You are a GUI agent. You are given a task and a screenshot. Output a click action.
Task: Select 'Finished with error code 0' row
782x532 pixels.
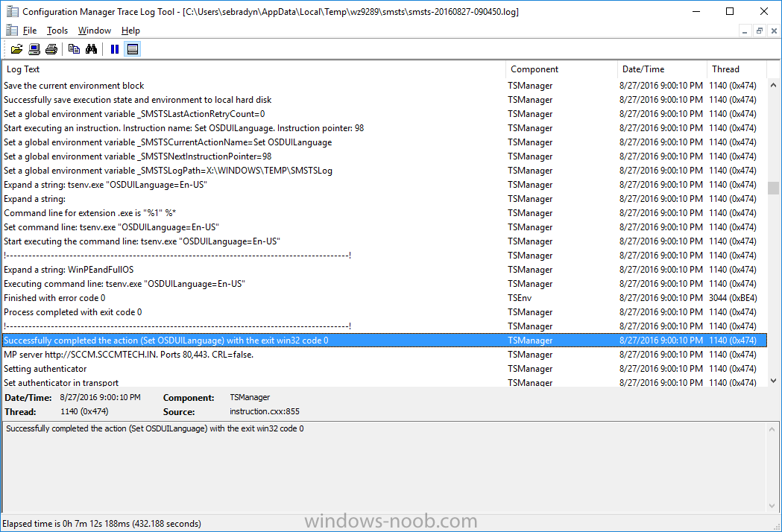point(384,298)
